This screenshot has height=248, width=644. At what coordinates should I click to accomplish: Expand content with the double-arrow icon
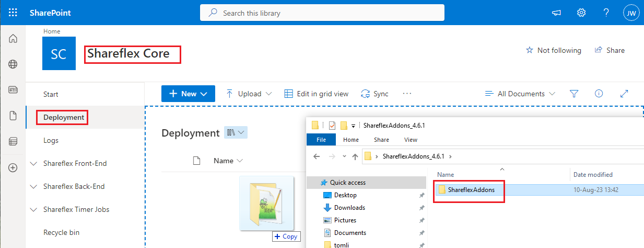tap(624, 94)
